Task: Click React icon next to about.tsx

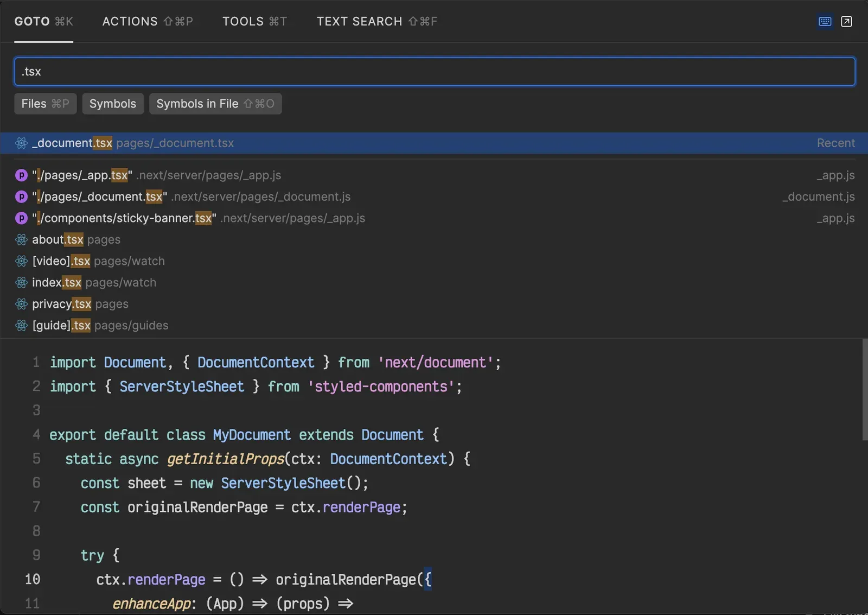Action: pyautogui.click(x=21, y=239)
